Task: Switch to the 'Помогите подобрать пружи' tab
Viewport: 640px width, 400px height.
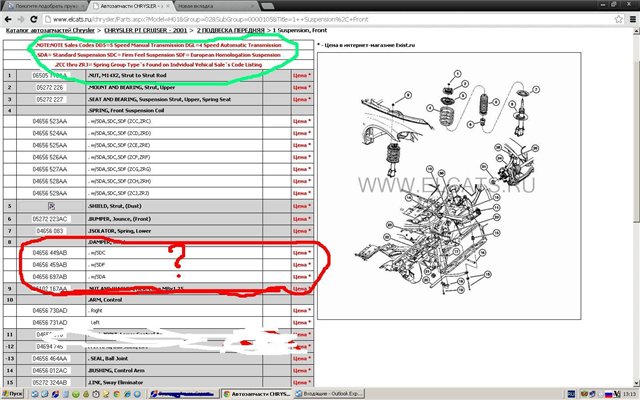Action: click(x=45, y=6)
